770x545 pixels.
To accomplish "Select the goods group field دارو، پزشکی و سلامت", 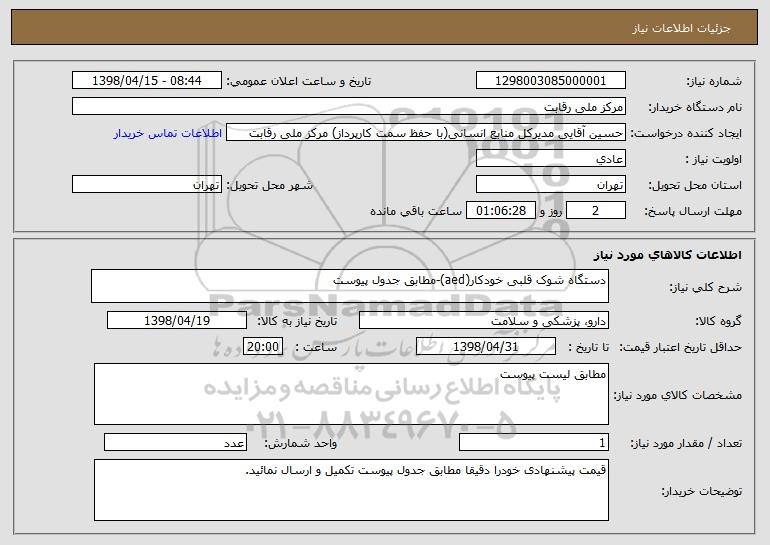I will (x=484, y=321).
